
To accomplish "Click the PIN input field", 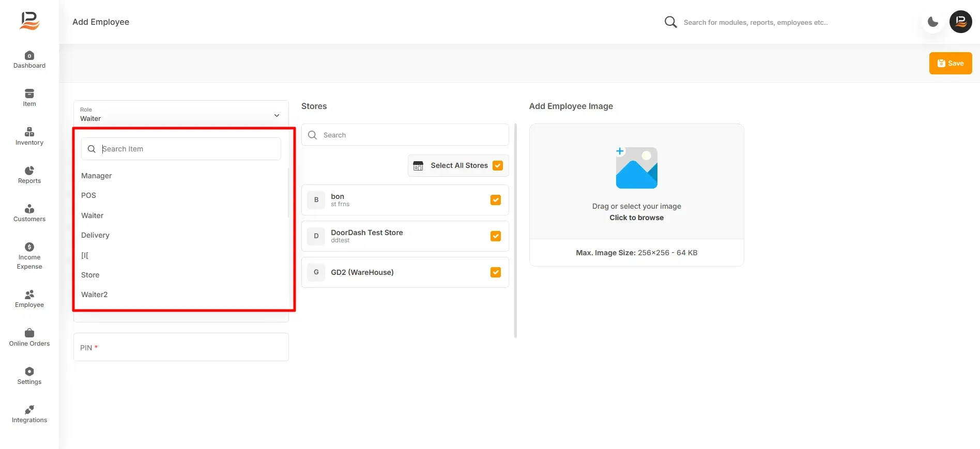I will point(181,347).
